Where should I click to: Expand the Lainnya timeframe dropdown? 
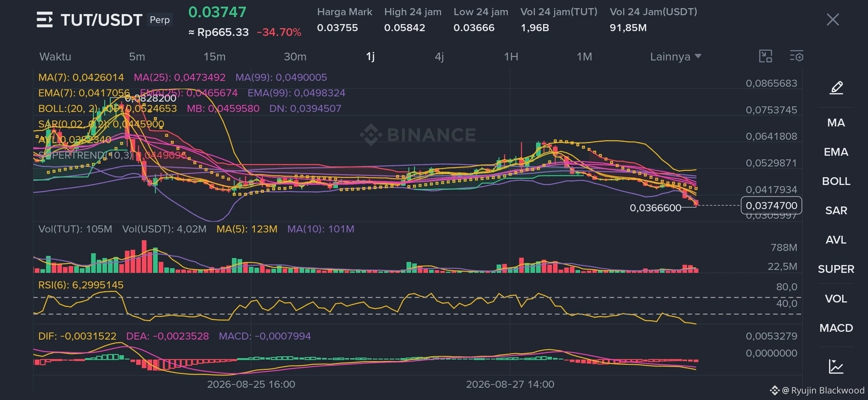click(x=675, y=57)
